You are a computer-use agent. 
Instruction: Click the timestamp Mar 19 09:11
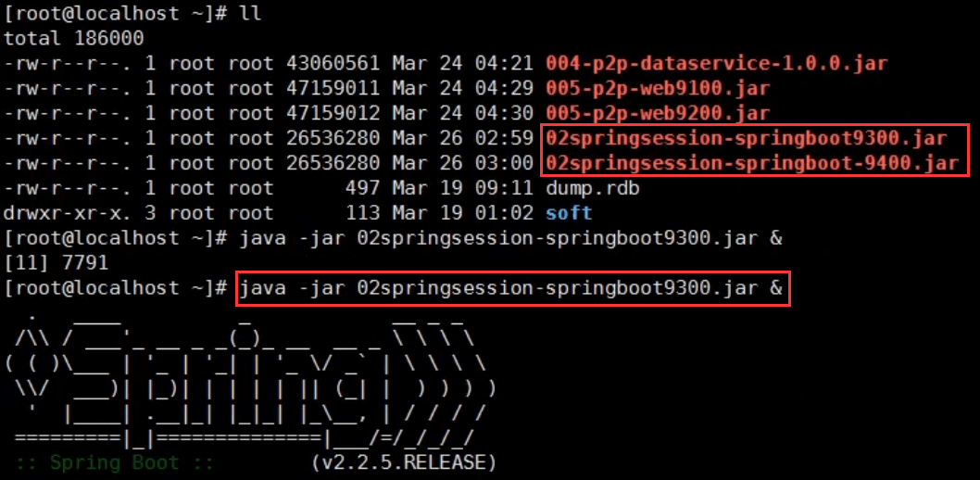tap(462, 188)
